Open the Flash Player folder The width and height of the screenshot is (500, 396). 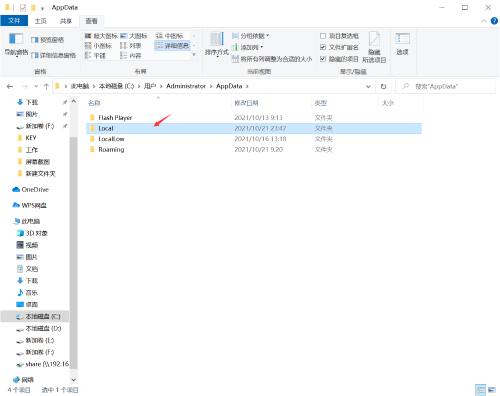coord(115,118)
